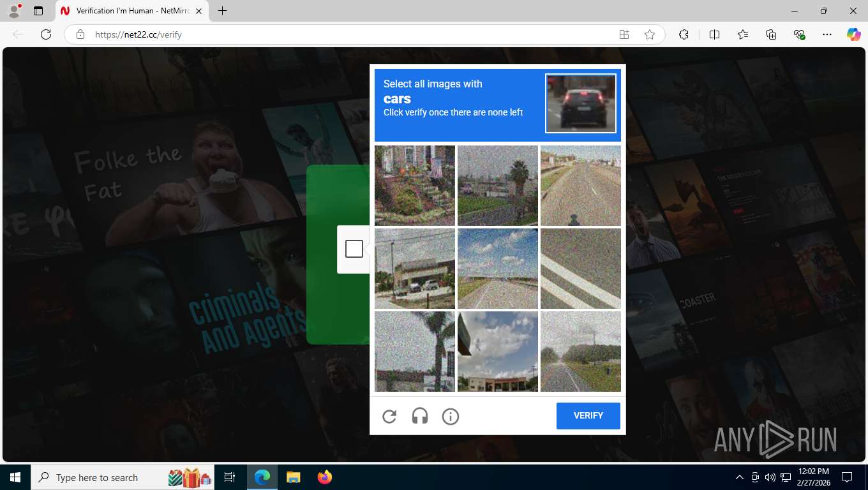Open the Collections icon
The width and height of the screenshot is (868, 490).
[x=771, y=34]
